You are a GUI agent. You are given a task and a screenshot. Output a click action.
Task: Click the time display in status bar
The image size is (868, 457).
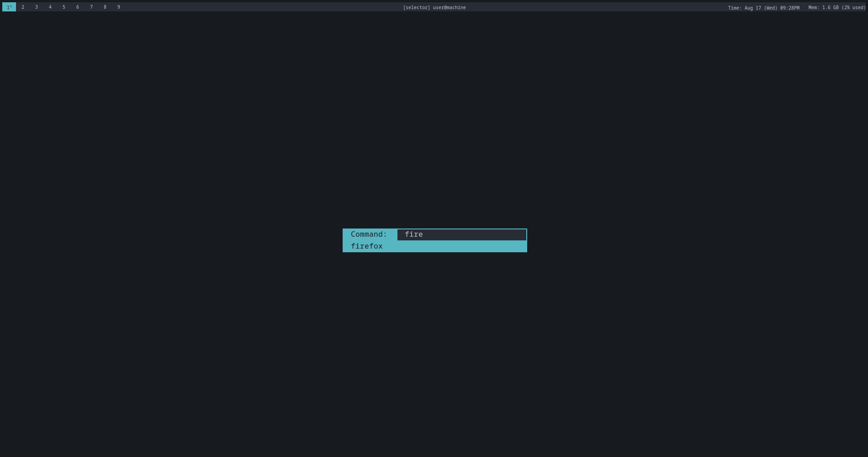[764, 8]
